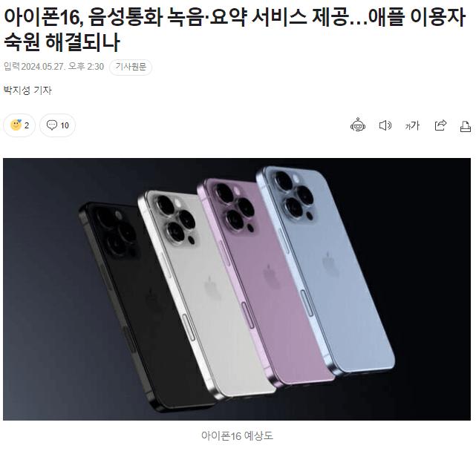Click the 아이폰16 article headline
The width and height of the screenshot is (476, 451).
234,29
